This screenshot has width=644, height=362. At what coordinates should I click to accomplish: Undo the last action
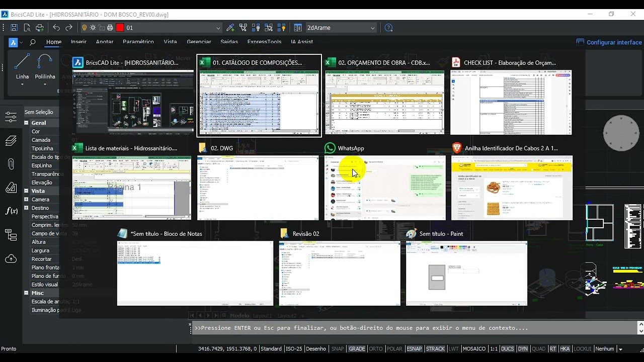coord(56,28)
